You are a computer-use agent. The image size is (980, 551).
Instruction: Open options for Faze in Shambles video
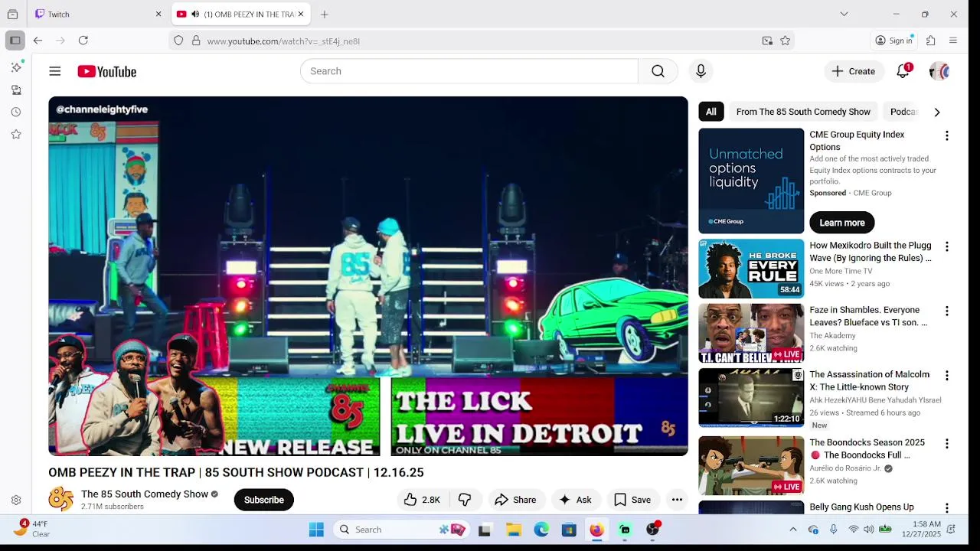tap(947, 311)
